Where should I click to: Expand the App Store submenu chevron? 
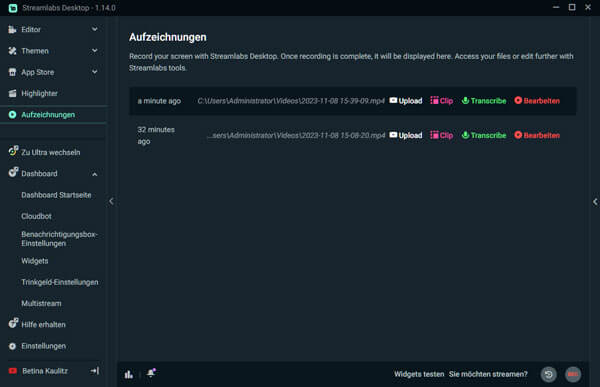point(95,72)
